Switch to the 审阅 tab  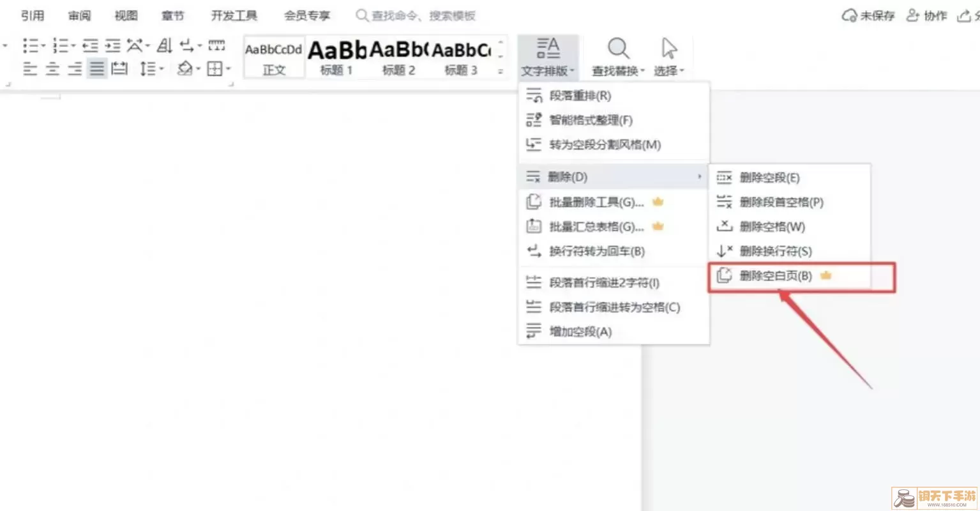pos(80,15)
